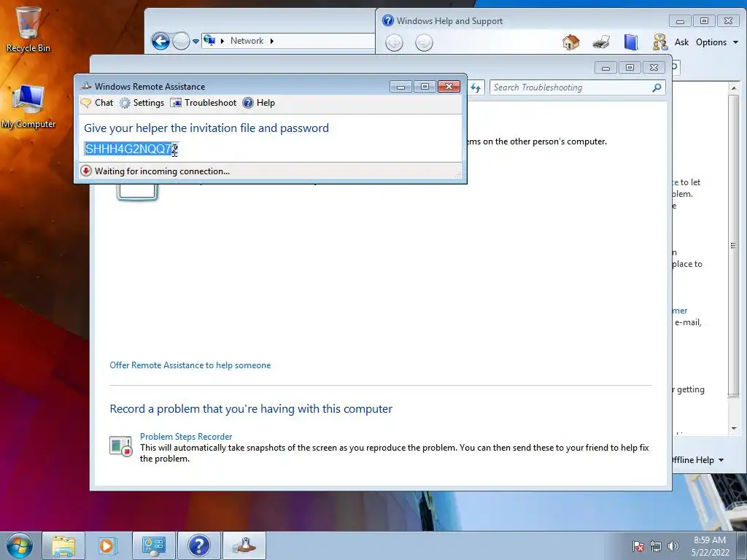747x560 pixels.
Task: Click the Waiting for incoming connection status
Action: coord(162,171)
